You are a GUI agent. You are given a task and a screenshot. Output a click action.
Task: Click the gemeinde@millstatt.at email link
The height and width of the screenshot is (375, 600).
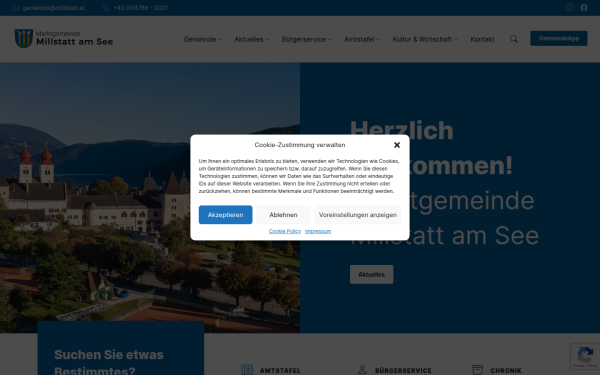pos(54,8)
